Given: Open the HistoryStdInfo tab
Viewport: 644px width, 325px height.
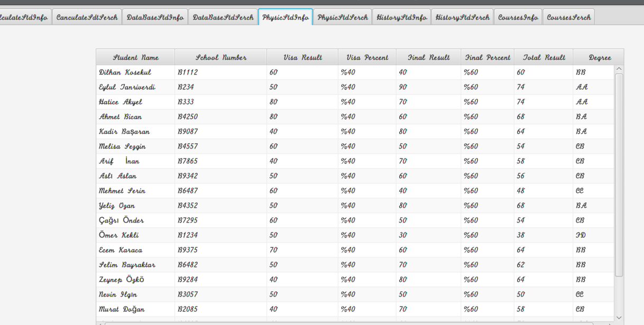Looking at the screenshot, I should click(402, 17).
